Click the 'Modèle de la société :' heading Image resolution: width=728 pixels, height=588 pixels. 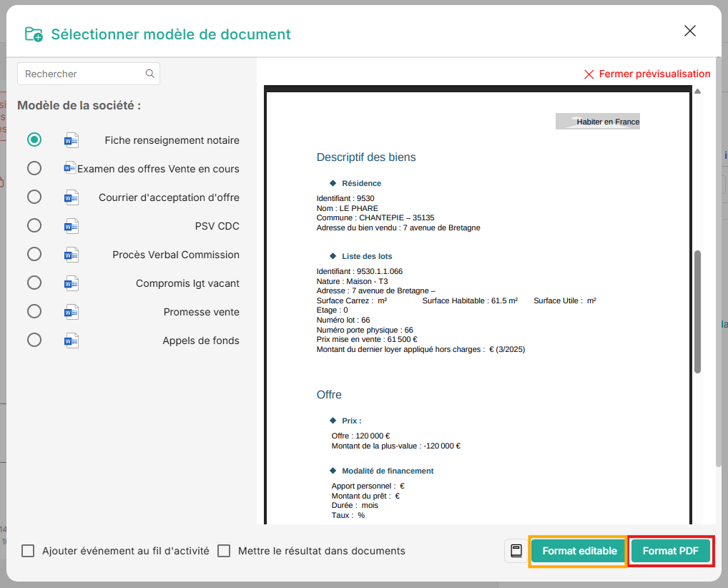click(79, 105)
